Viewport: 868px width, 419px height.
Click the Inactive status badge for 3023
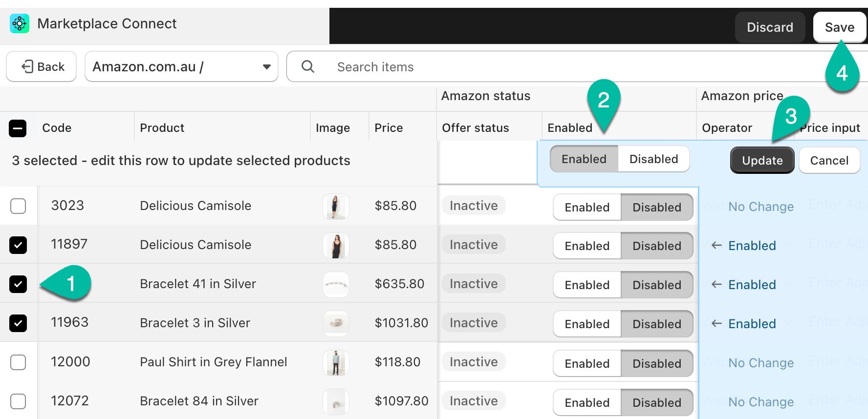click(474, 206)
